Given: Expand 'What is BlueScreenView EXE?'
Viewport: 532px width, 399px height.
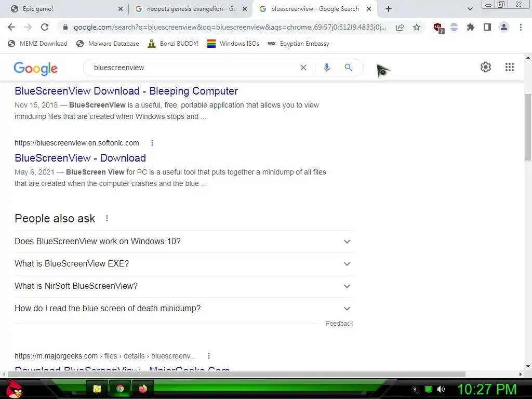Looking at the screenshot, I should pos(184,264).
